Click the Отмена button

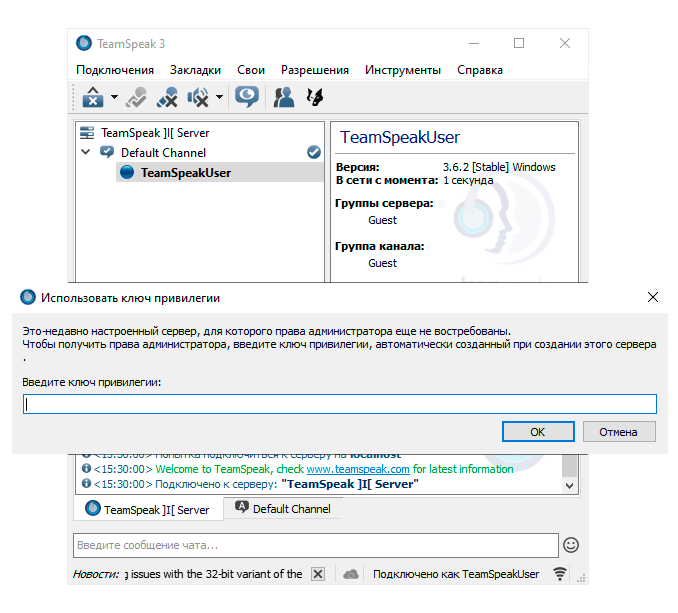619,432
